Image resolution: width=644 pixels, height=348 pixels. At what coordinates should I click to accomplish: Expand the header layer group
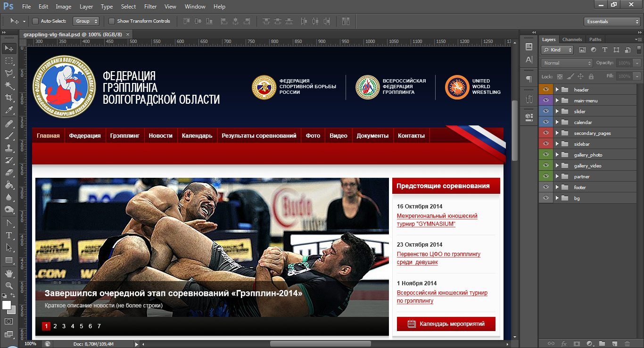click(x=557, y=90)
